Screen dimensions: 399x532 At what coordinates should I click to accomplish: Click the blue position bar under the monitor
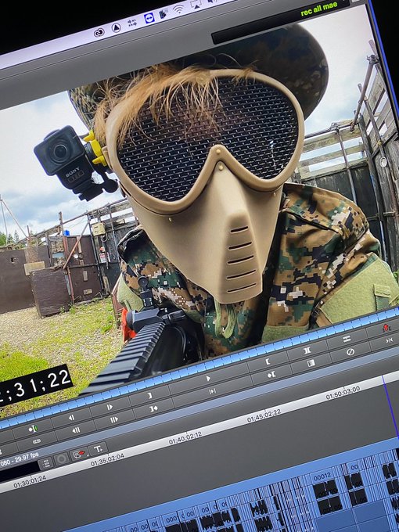tap(199, 368)
